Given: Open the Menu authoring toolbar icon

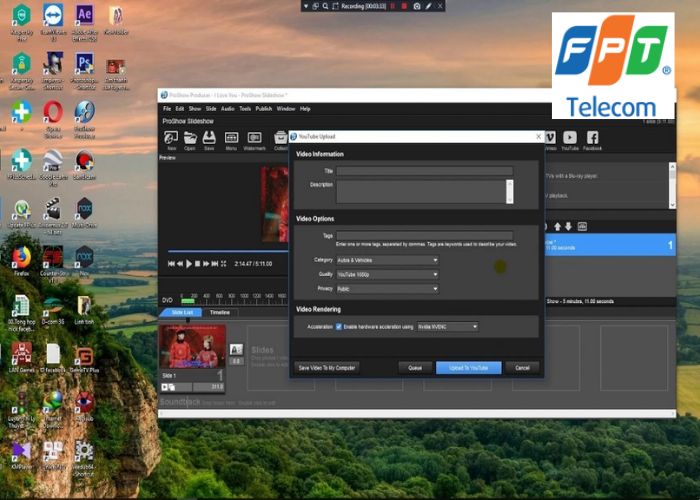Looking at the screenshot, I should click(231, 138).
